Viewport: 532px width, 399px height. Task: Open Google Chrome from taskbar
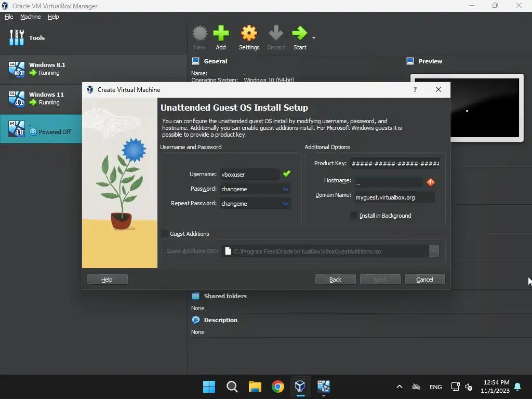coord(278,387)
